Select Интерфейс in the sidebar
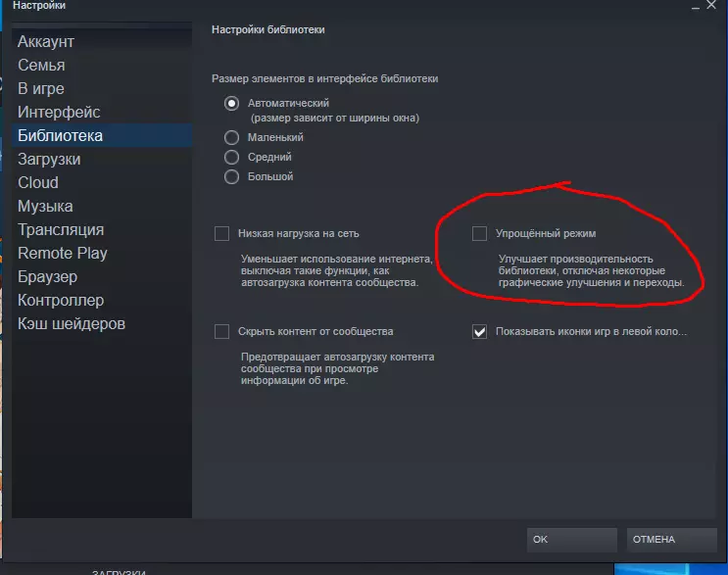 102,113
